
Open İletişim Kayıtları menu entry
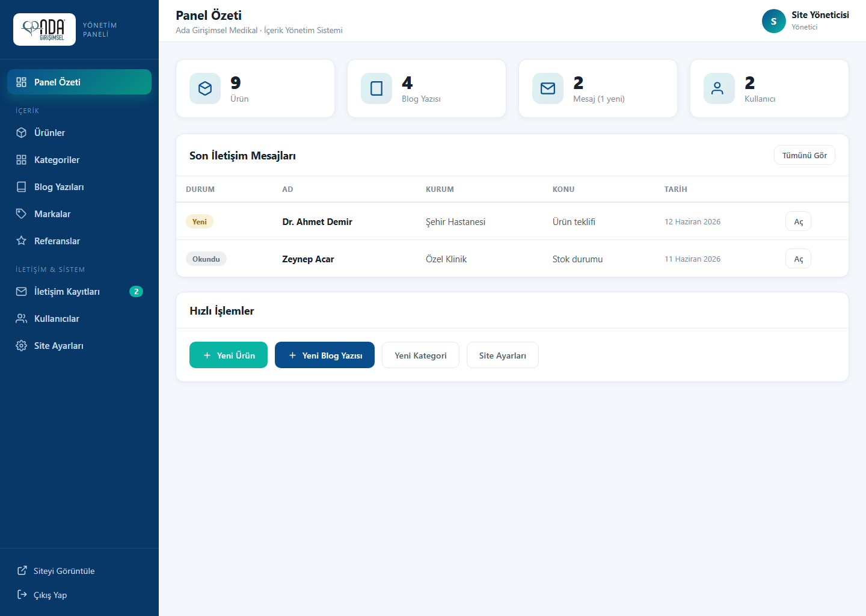pos(79,292)
